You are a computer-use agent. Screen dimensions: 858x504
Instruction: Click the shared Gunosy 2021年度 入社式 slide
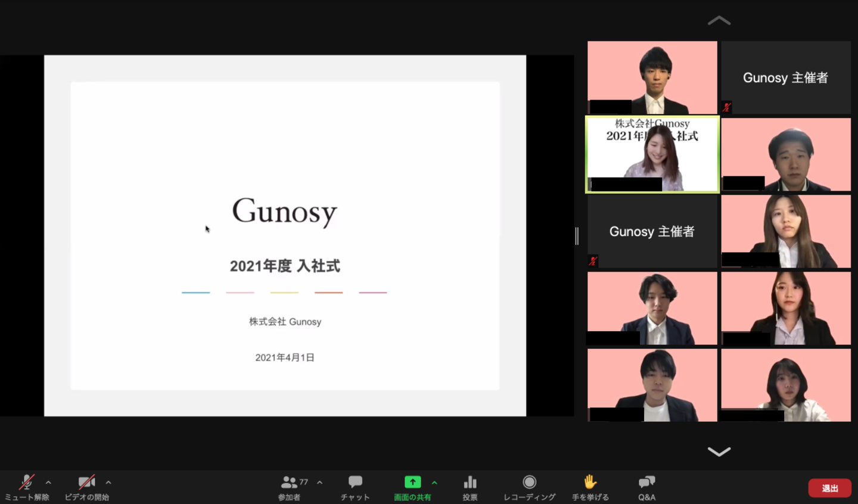click(x=285, y=236)
